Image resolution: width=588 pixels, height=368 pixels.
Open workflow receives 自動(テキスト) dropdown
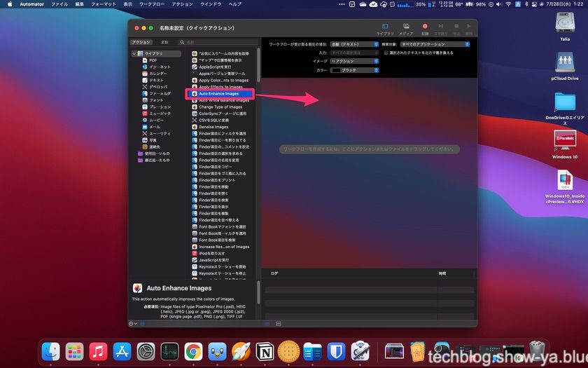(x=353, y=44)
